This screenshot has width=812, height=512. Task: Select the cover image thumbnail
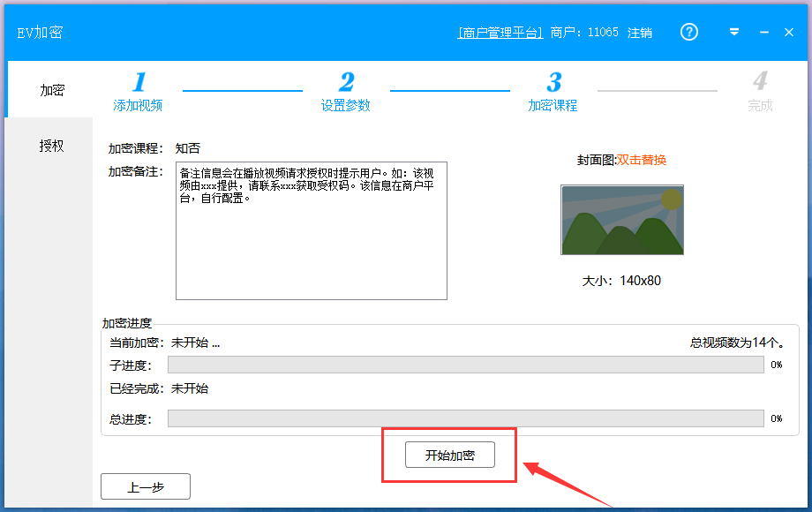tap(621, 220)
